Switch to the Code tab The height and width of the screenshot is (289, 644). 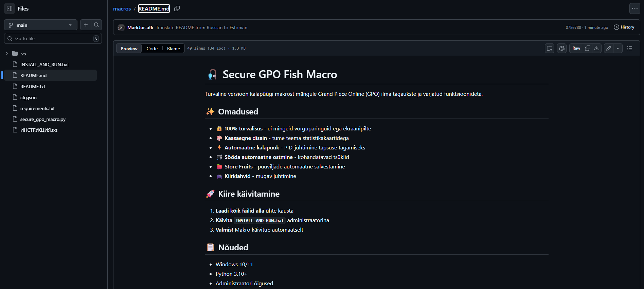(x=152, y=49)
